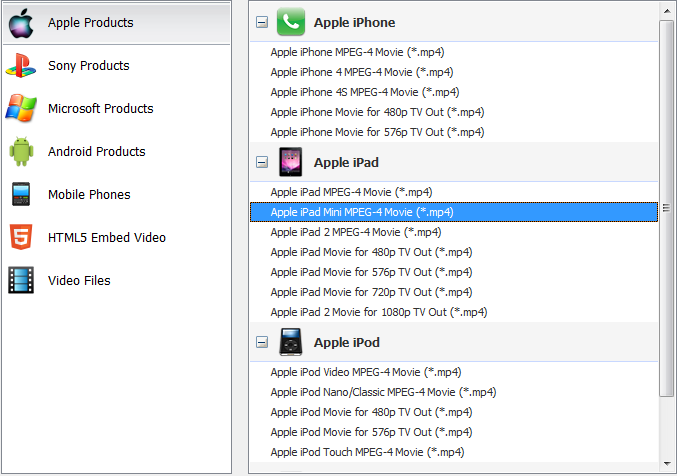The width and height of the screenshot is (677, 476).
Task: Open the Sony Products category
Action: (x=117, y=66)
